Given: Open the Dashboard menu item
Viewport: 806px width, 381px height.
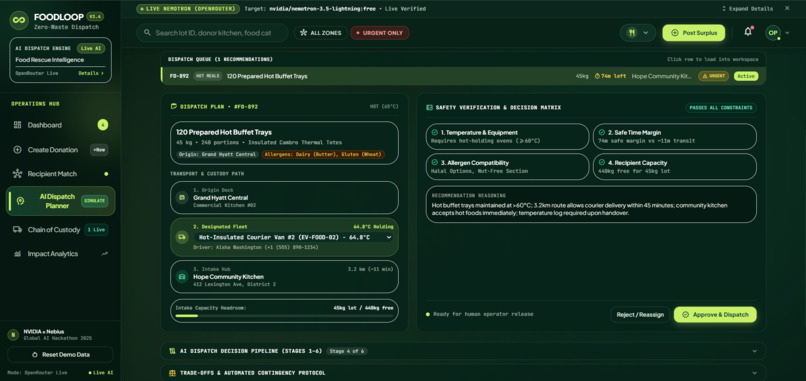Looking at the screenshot, I should 60,125.
